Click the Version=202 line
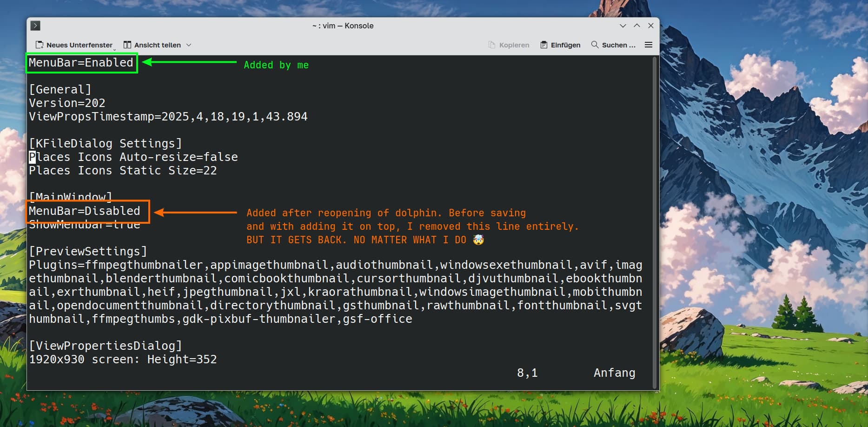The width and height of the screenshot is (868, 427). 67,103
